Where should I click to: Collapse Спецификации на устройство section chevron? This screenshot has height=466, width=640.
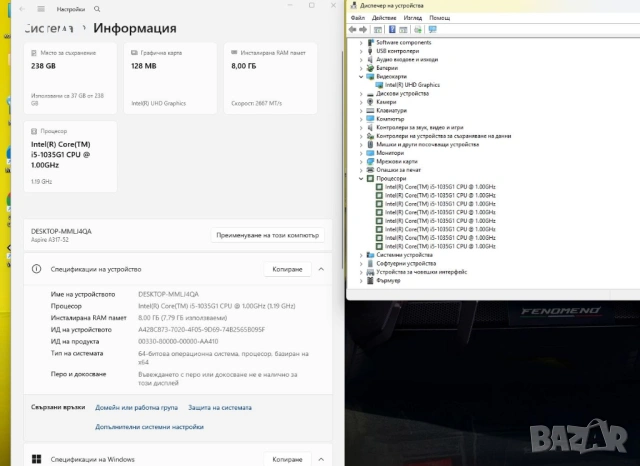click(x=321, y=269)
